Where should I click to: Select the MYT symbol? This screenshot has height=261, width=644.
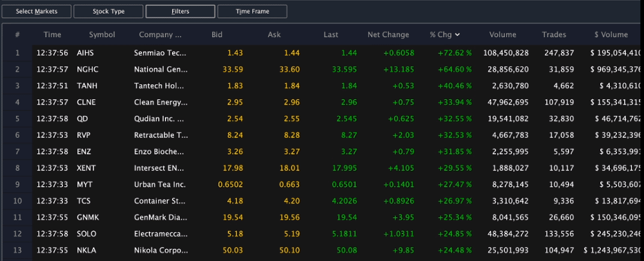(85, 184)
